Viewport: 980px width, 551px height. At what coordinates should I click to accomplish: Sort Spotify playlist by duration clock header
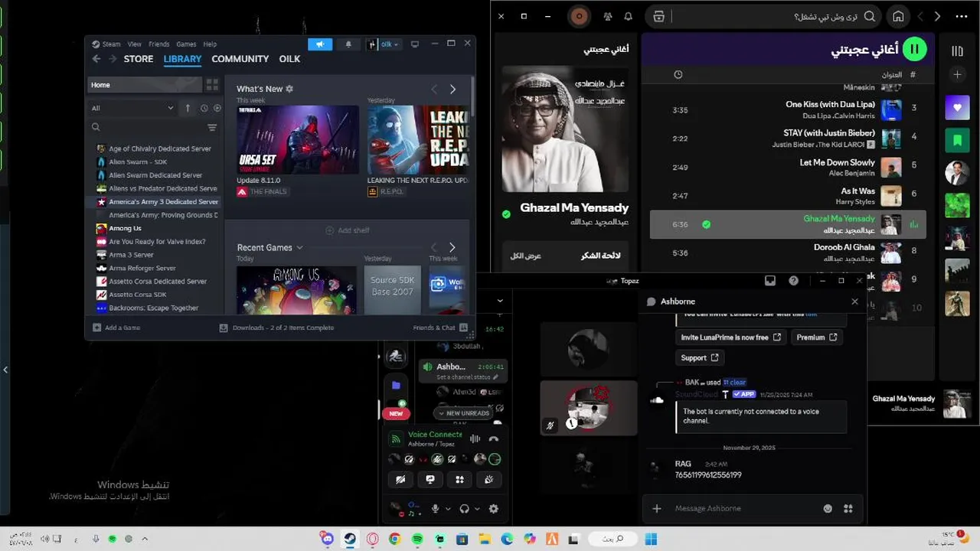pyautogui.click(x=678, y=74)
